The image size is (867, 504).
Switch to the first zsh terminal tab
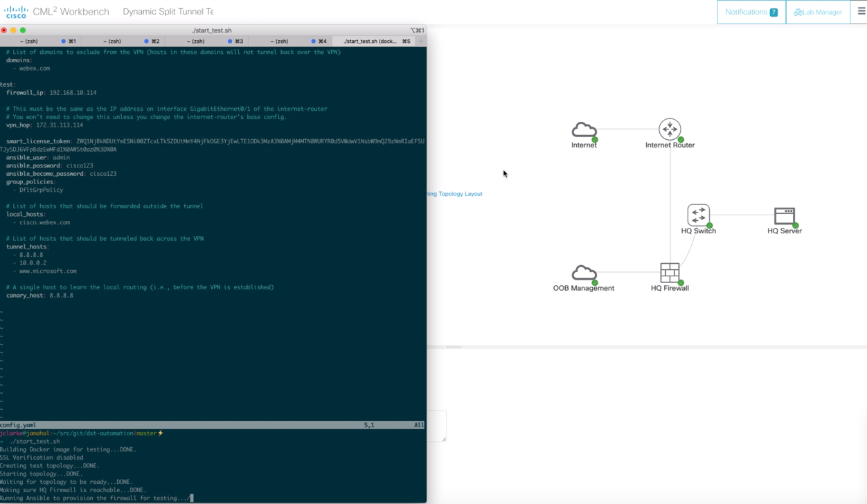tap(29, 42)
